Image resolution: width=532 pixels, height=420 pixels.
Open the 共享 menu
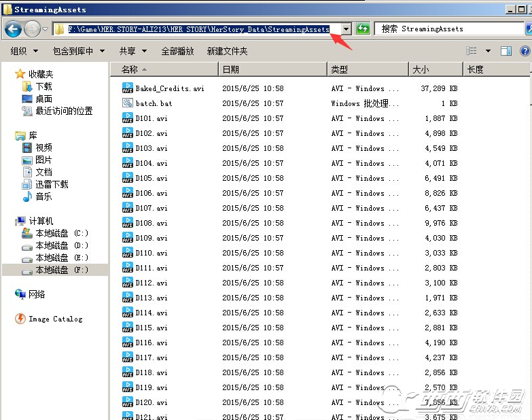(132, 51)
